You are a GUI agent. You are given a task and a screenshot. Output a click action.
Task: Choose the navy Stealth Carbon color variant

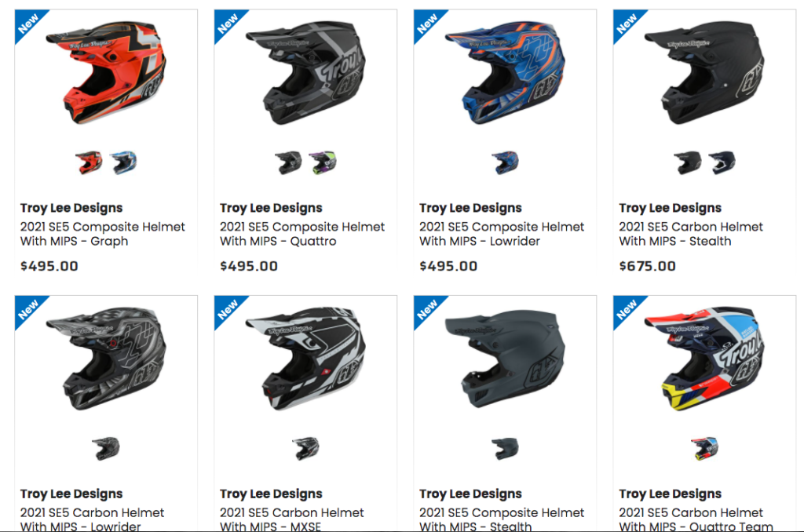[x=722, y=163]
